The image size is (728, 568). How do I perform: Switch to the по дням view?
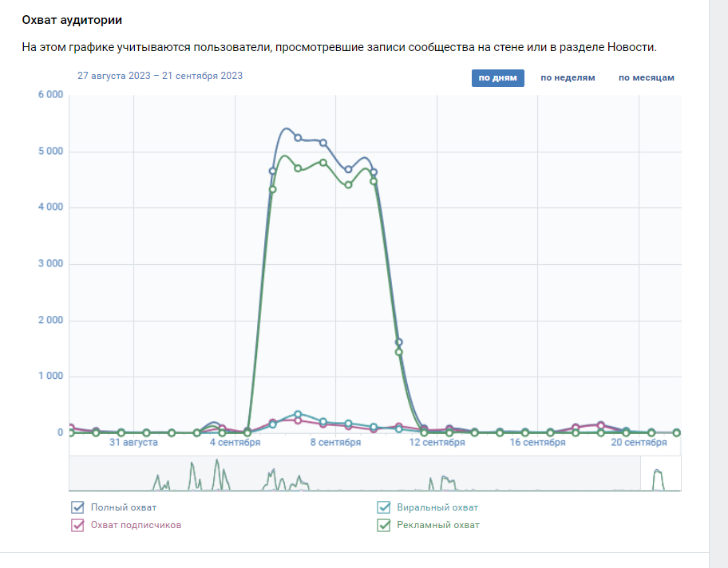(x=497, y=78)
